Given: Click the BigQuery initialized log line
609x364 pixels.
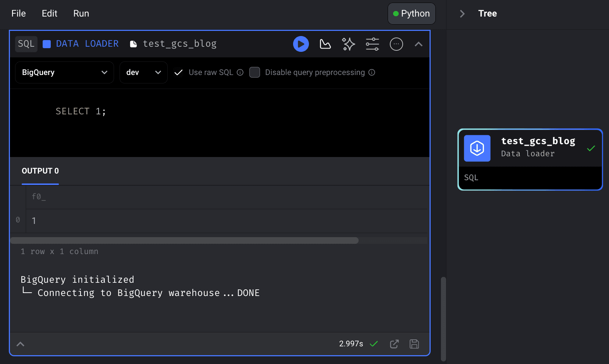Looking at the screenshot, I should click(77, 279).
